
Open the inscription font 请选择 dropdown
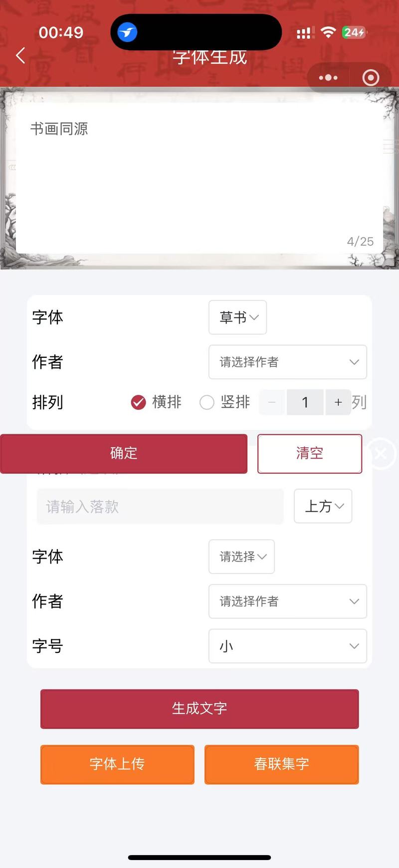click(241, 557)
